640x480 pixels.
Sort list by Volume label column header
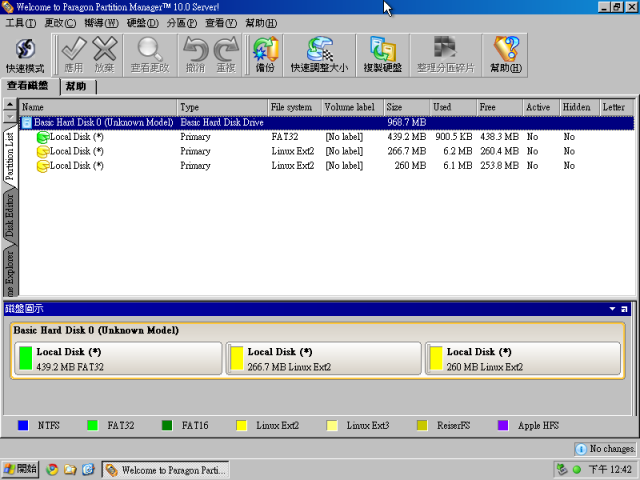tap(353, 107)
